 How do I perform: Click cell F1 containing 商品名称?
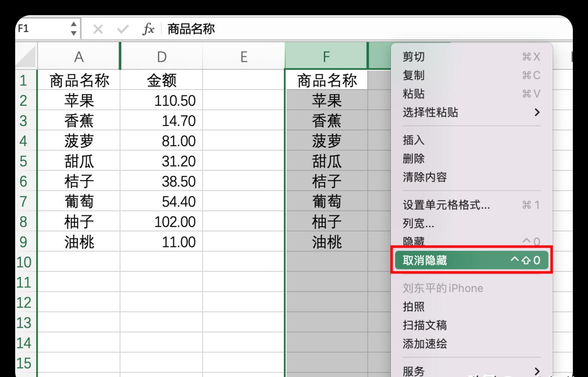coord(327,80)
